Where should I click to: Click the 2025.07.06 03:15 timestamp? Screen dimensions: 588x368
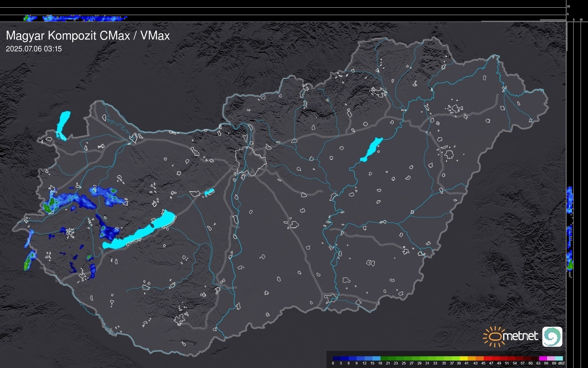click(x=34, y=49)
